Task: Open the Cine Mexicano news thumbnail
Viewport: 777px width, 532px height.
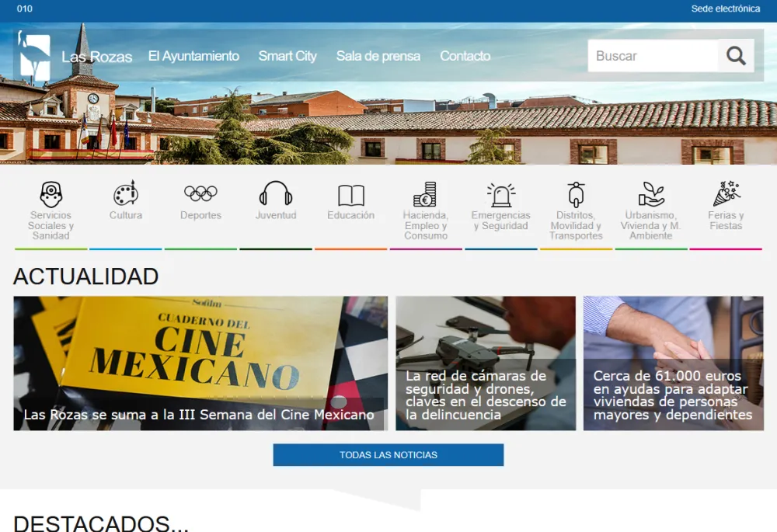Action: click(x=200, y=363)
